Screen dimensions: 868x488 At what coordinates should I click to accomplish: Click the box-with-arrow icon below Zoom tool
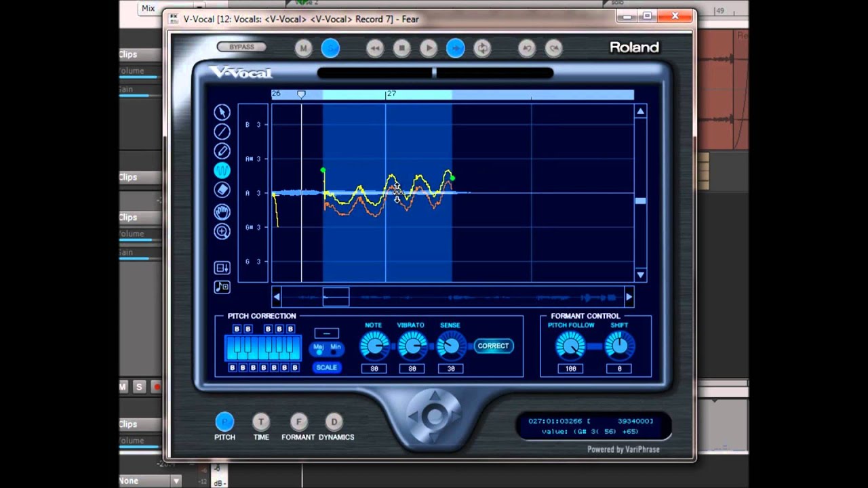(x=222, y=268)
